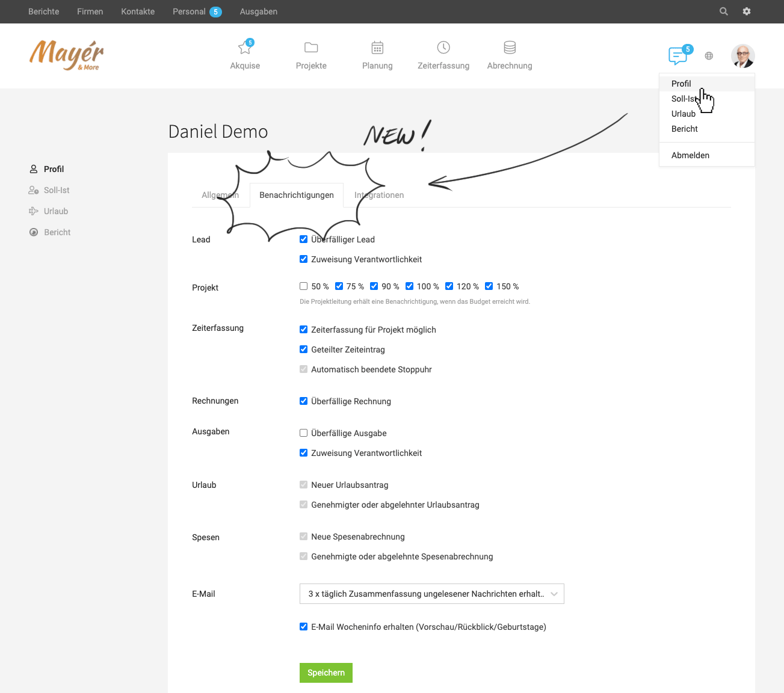Image resolution: width=784 pixels, height=693 pixels.
Task: Choose Bericht in the user dropdown menu
Action: (x=707, y=129)
